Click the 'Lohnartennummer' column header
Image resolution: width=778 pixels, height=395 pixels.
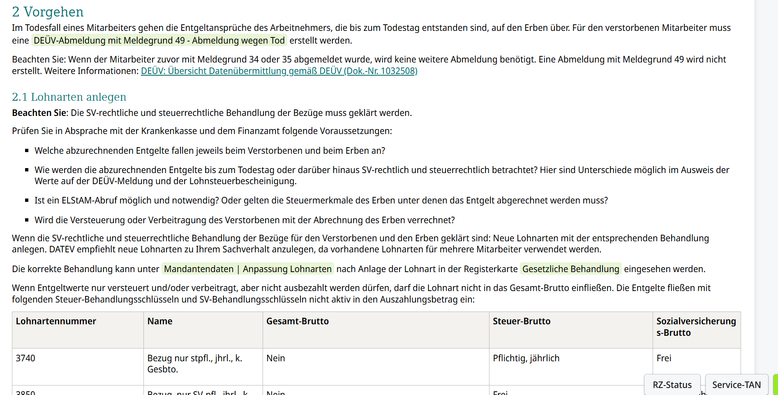click(x=78, y=330)
